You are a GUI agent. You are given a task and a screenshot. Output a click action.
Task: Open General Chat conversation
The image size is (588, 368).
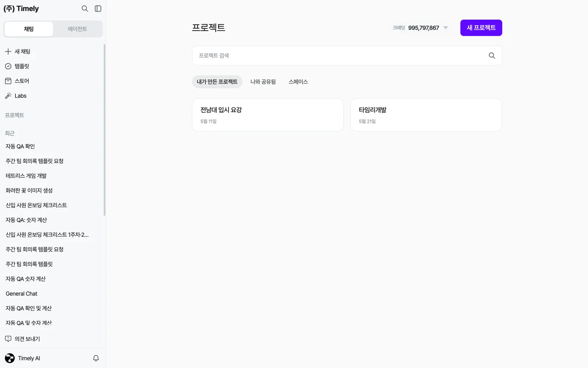click(x=51, y=294)
